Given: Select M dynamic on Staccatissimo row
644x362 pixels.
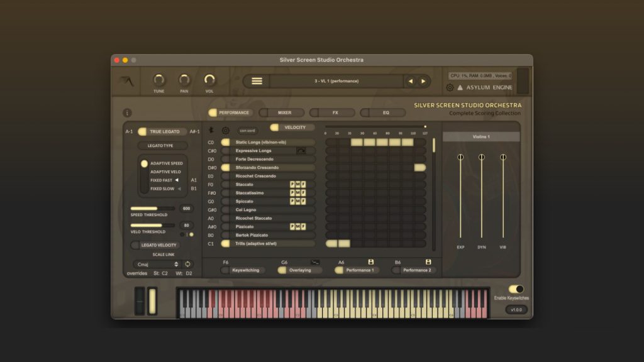Looking at the screenshot, I should [x=297, y=193].
